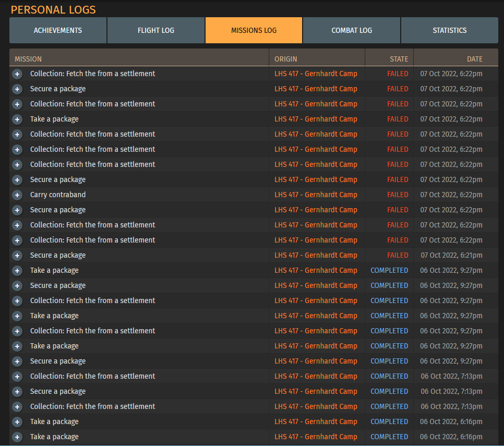Expand completed Secure a package at 7:13pm
The image size is (504, 446).
pyautogui.click(x=17, y=392)
